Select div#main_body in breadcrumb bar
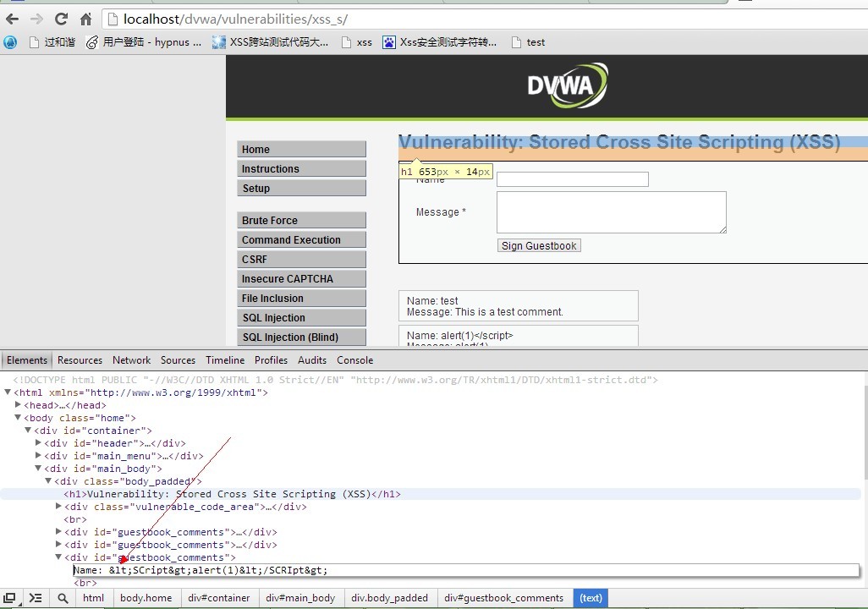Image resolution: width=868 pixels, height=609 pixels. point(300,598)
